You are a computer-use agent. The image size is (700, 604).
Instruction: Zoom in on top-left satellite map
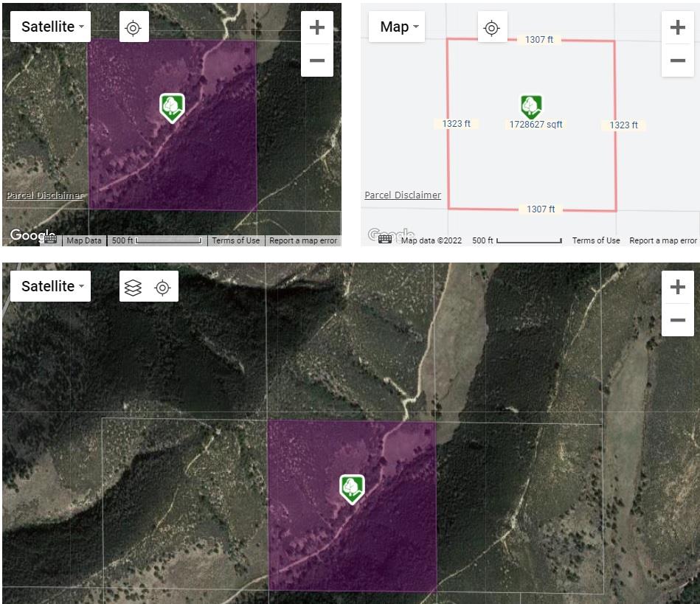(x=317, y=28)
